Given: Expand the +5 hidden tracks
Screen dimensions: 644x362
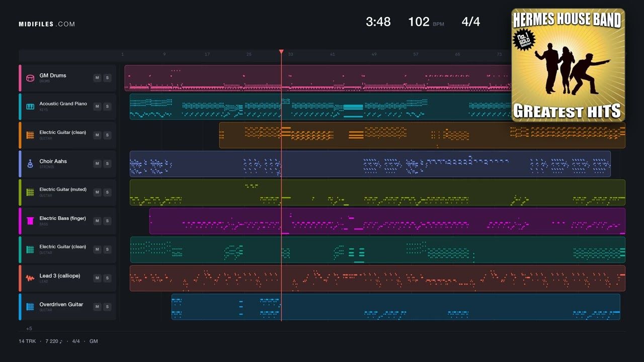Looking at the screenshot, I should 29,329.
